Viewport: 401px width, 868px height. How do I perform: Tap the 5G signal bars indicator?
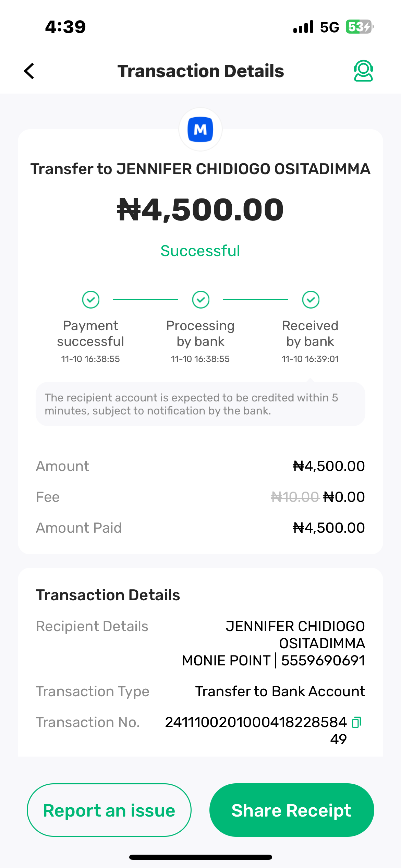point(303,27)
